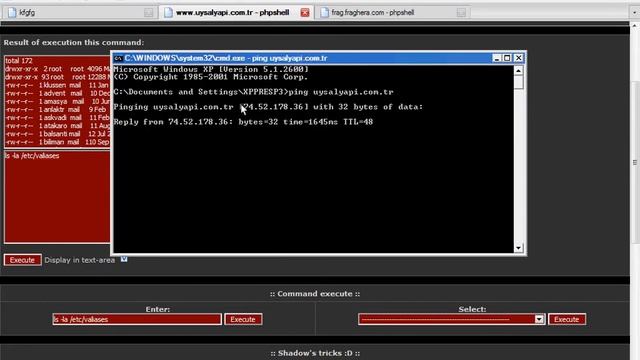640x360 pixels.
Task: Click the 'askvadi' file row in result
Action: tap(57, 118)
